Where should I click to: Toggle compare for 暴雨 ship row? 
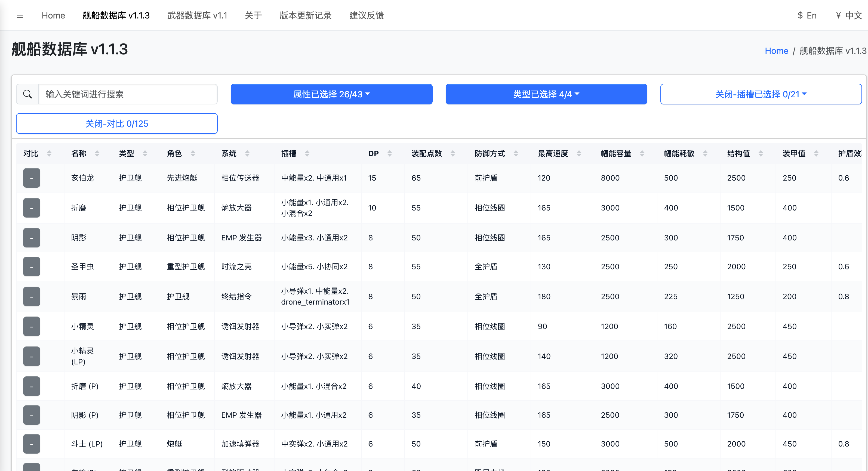(31, 296)
